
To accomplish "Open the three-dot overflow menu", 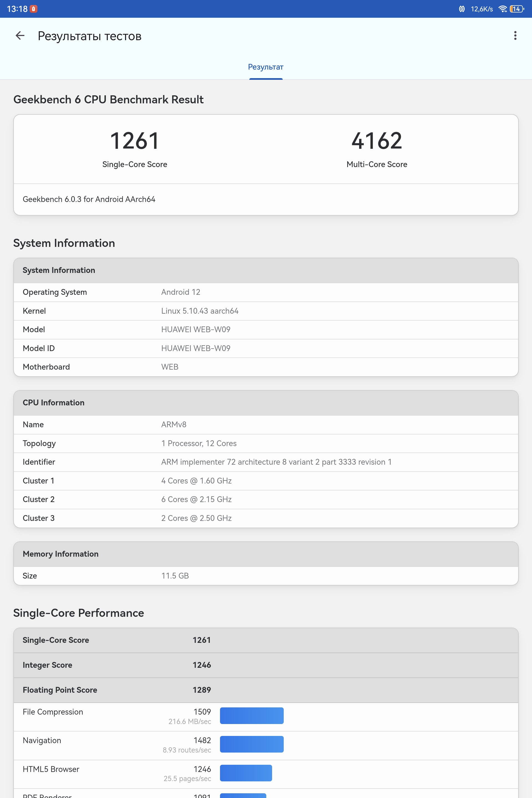I will 515,36.
